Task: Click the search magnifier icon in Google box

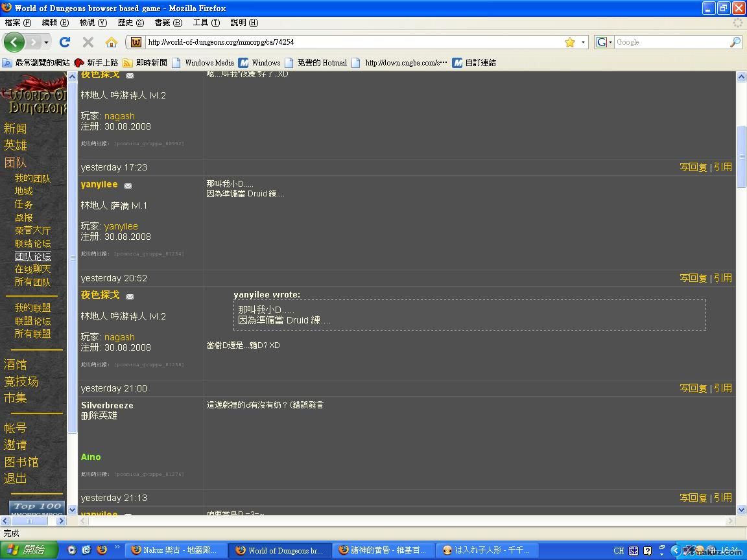Action: tap(735, 42)
